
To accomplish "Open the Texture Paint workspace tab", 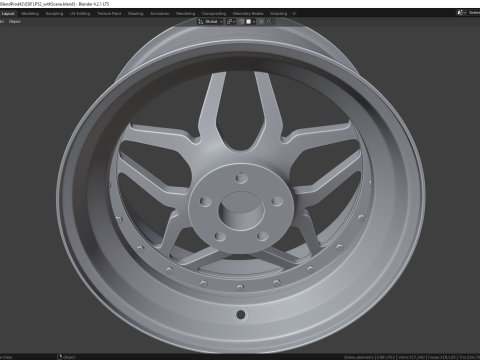I will 109,14.
